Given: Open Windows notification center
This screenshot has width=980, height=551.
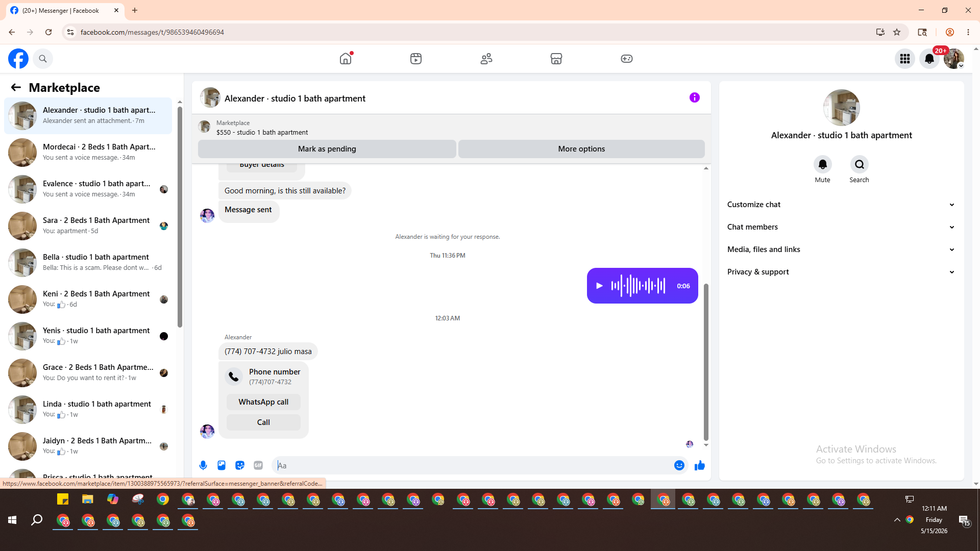Looking at the screenshot, I should pos(964,520).
